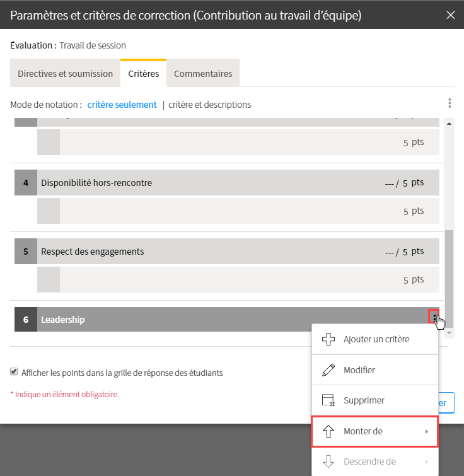Click the down arrow icon of Descendre de
This screenshot has height=476, width=464.
(328, 461)
